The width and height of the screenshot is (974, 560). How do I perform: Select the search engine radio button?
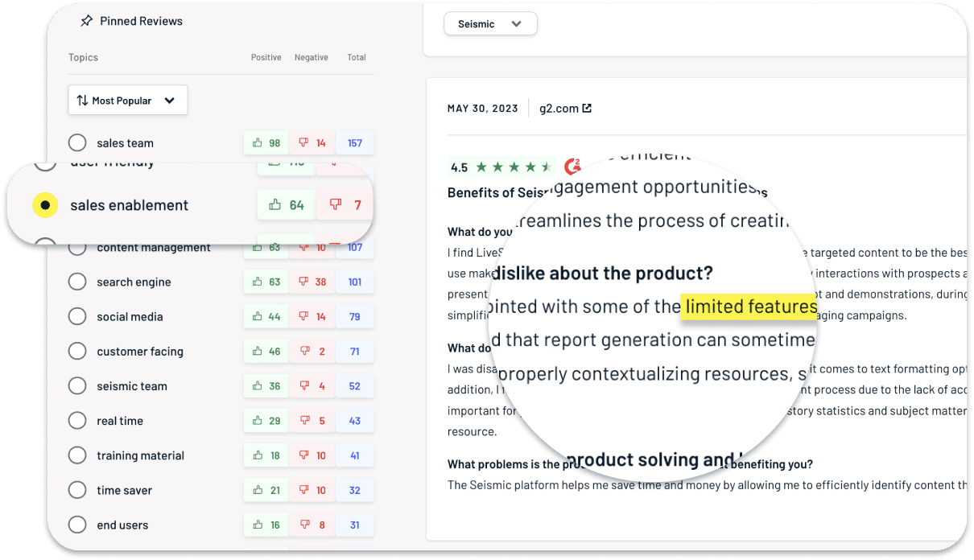tap(77, 282)
